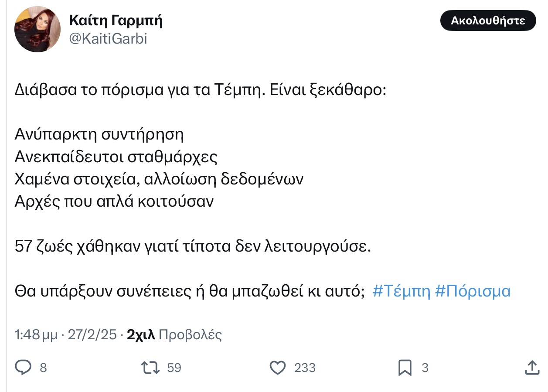The width and height of the screenshot is (548, 392).
Task: View the 2χιλ Προβολές view count
Action: (x=174, y=334)
